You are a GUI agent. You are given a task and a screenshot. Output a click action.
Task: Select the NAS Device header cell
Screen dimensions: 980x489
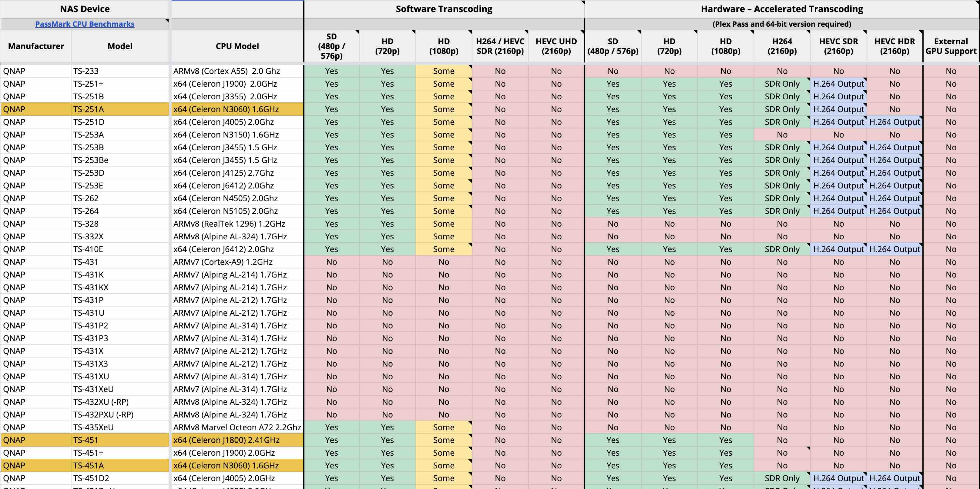coord(85,9)
